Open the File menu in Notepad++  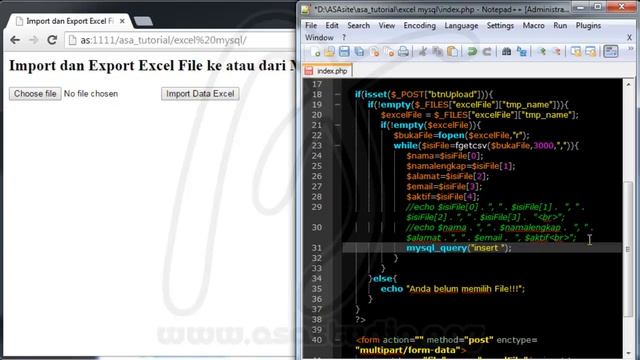[x=311, y=25]
